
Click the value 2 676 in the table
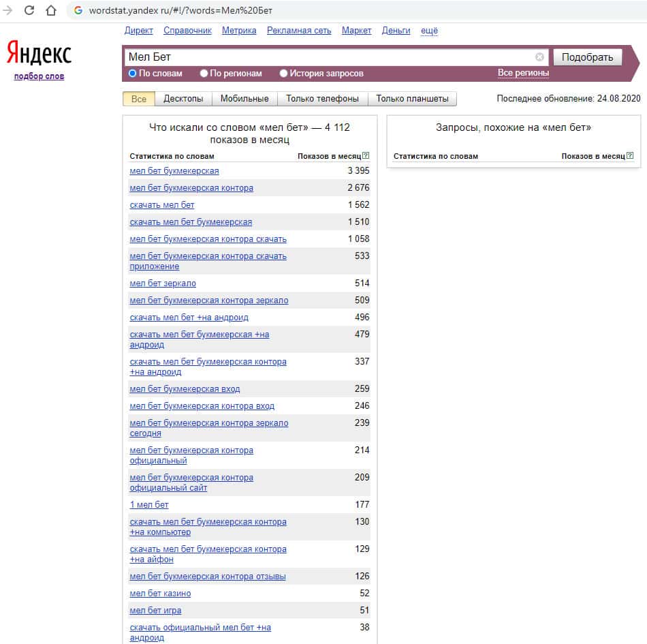tap(358, 187)
